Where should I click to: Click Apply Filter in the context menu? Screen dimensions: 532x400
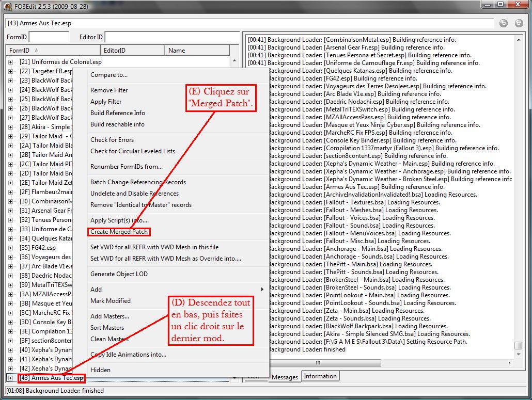(x=106, y=102)
